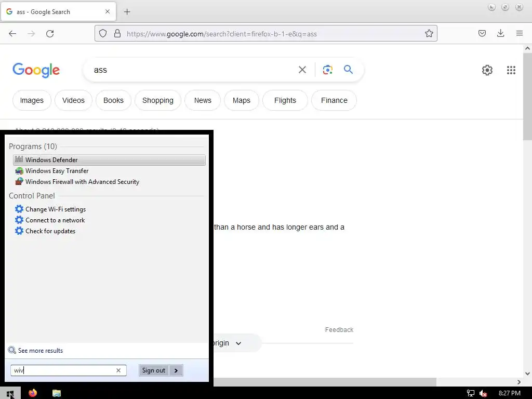The width and height of the screenshot is (532, 399).
Task: Open Firefox from the taskbar
Action: (33, 393)
